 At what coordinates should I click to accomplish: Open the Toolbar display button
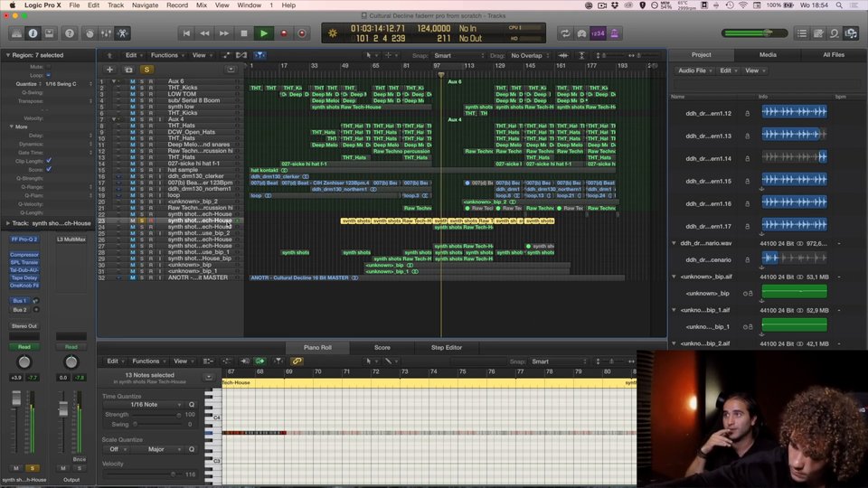tap(49, 33)
